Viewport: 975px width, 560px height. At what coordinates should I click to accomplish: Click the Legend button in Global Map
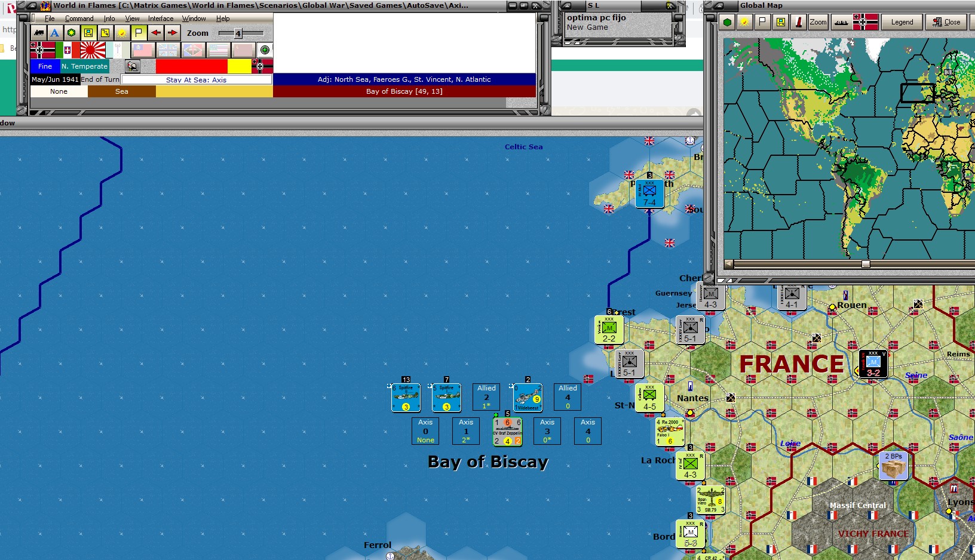click(902, 23)
